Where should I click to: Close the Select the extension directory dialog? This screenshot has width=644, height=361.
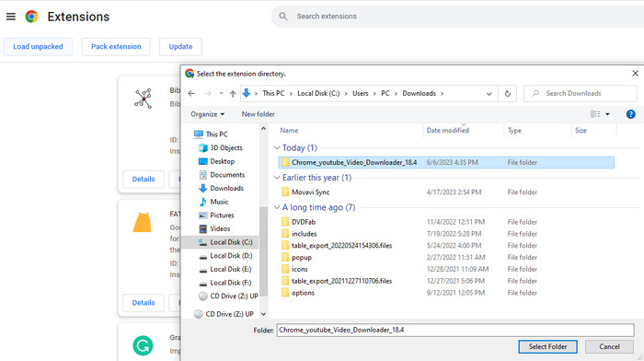click(635, 73)
